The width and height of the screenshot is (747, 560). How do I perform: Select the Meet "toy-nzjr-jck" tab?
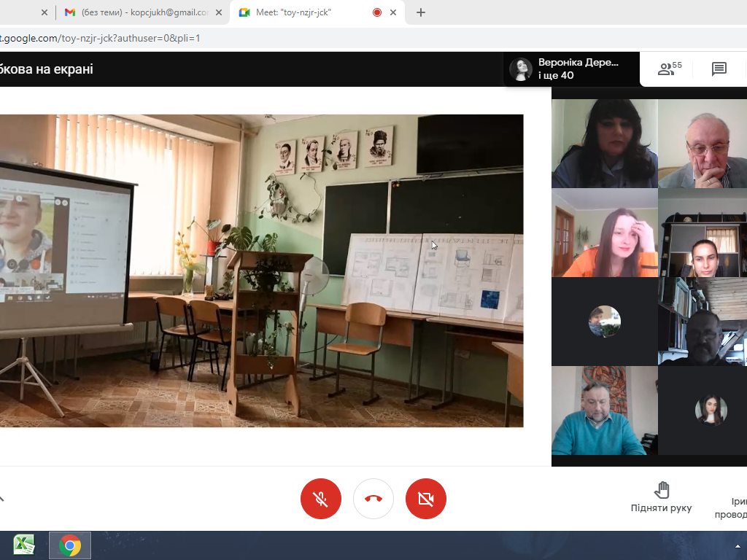306,12
